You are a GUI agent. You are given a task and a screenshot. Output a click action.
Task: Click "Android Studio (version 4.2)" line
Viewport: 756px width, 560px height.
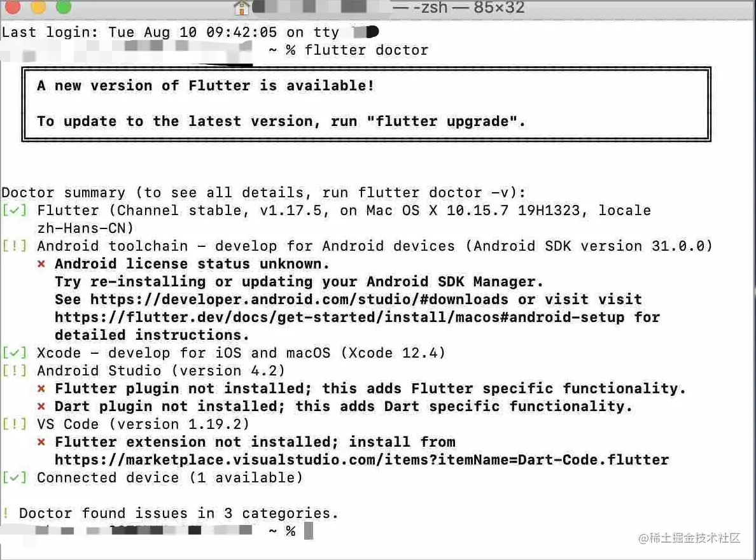tap(161, 371)
